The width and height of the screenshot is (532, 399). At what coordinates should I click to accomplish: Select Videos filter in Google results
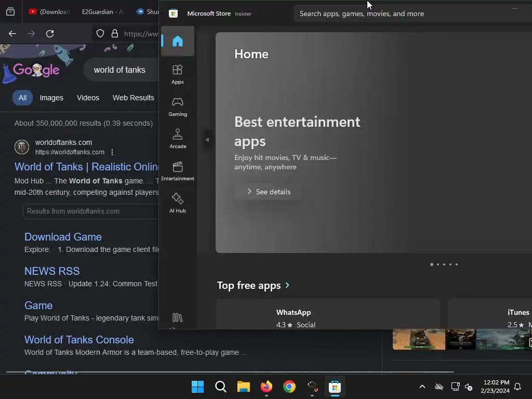click(x=88, y=98)
